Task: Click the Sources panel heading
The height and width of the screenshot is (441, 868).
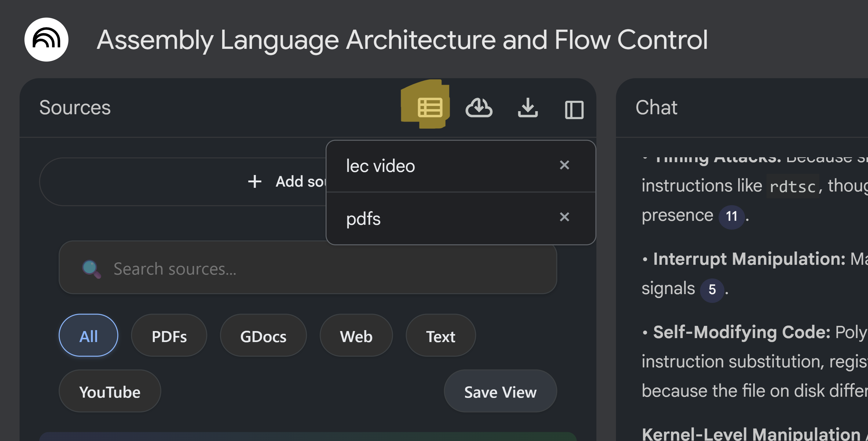Action: (x=75, y=108)
